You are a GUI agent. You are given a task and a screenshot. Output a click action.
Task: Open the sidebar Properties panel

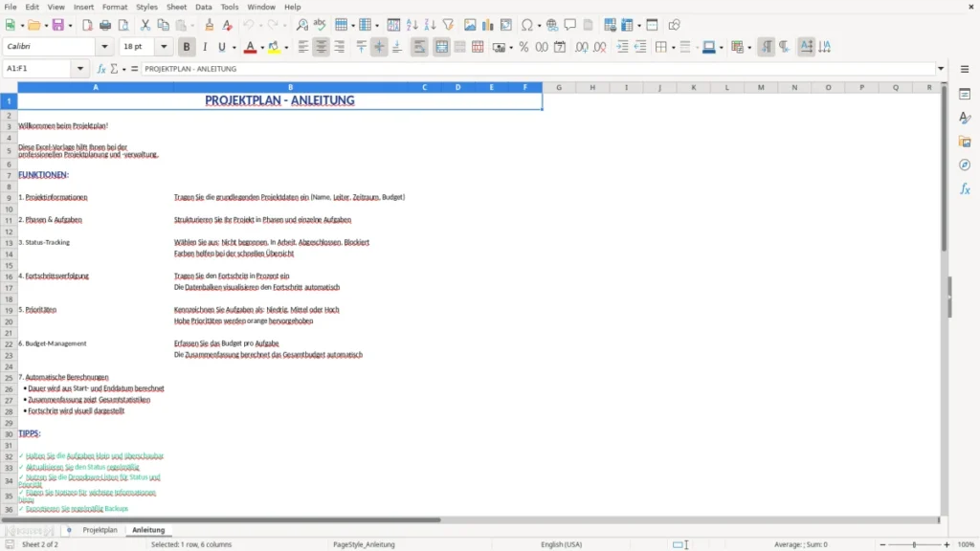click(965, 95)
